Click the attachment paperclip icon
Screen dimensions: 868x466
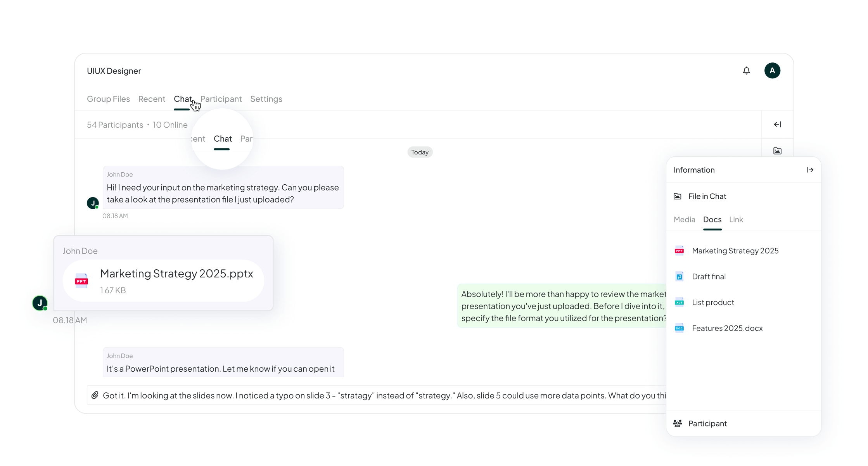pos(93,395)
